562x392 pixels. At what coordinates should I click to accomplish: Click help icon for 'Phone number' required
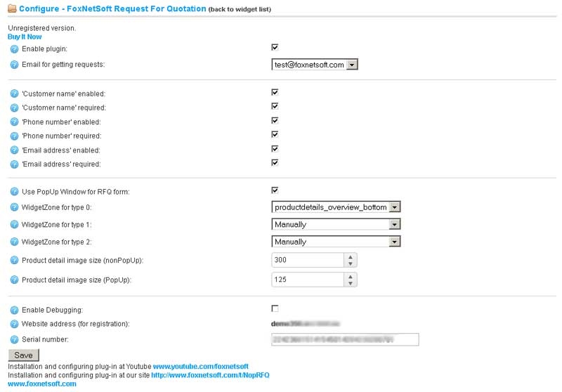click(14, 136)
